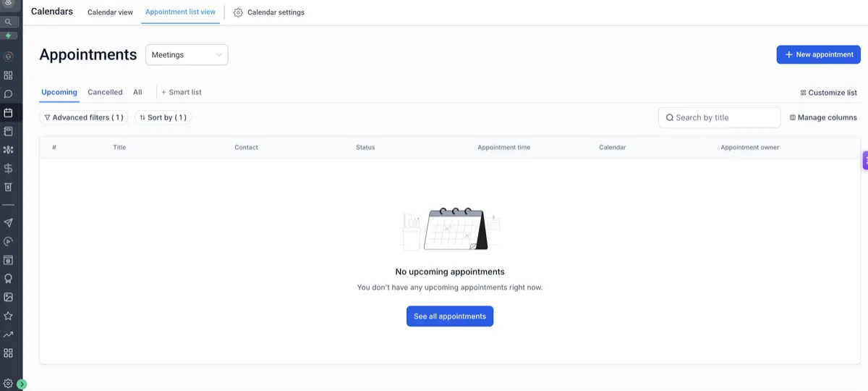
Task: Click the # column header
Action: (x=54, y=148)
